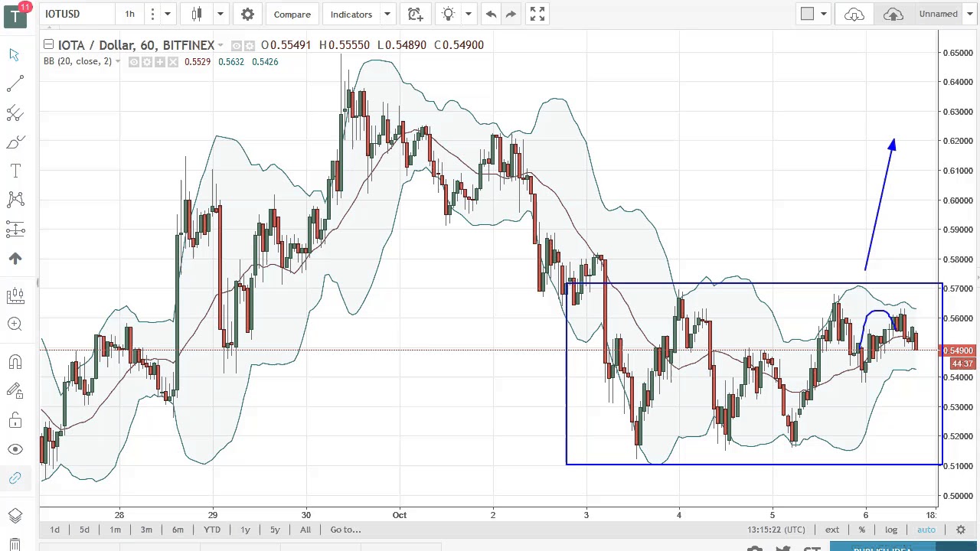The image size is (980, 551).
Task: Click the candlestick chart style icon
Action: pos(197,14)
